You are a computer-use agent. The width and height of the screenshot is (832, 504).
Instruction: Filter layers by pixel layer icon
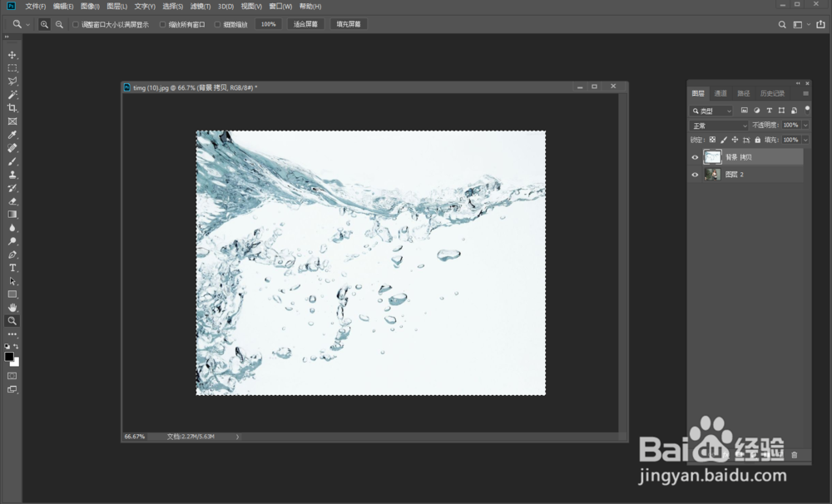point(744,111)
